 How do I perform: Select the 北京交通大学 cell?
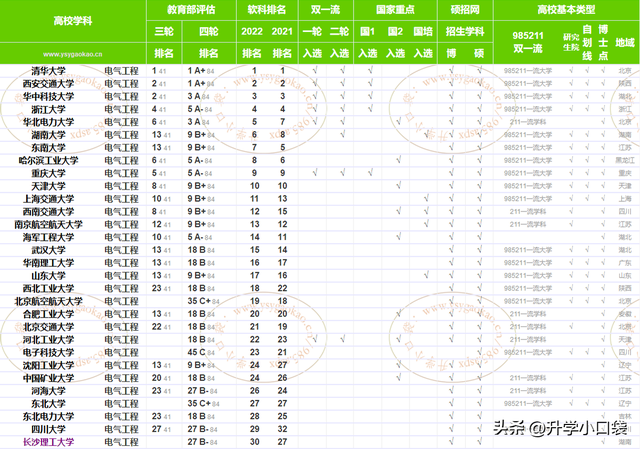coord(48,327)
